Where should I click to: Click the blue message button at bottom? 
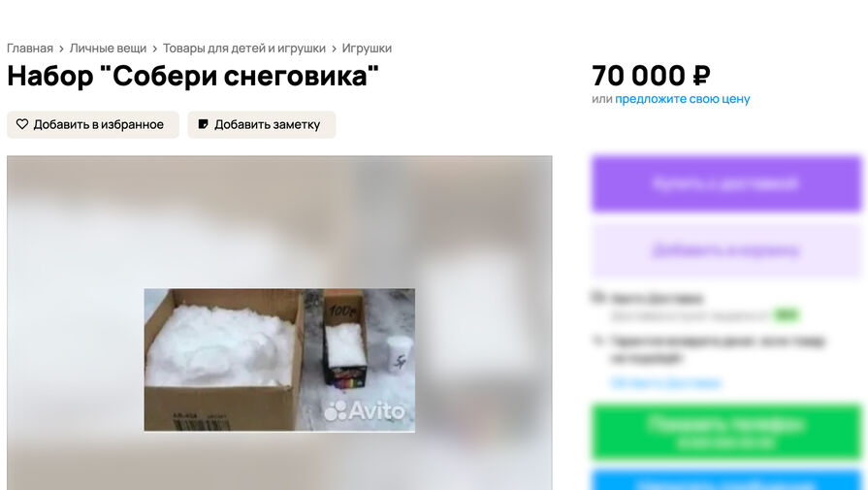tap(726, 480)
